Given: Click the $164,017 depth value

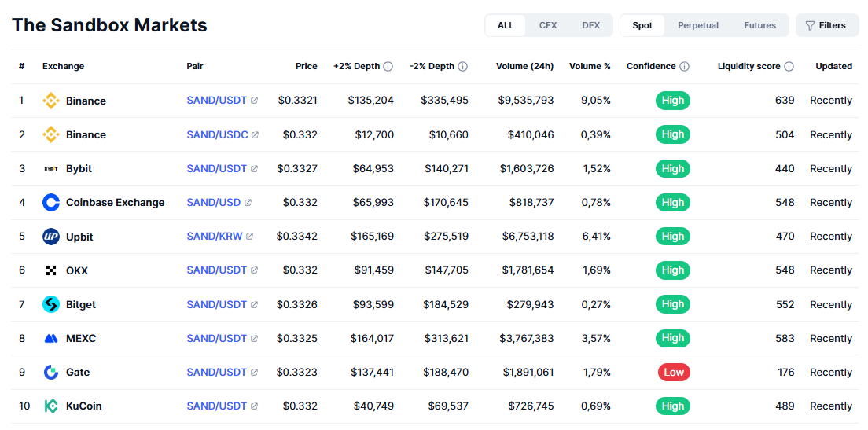Looking at the screenshot, I should (373, 339).
